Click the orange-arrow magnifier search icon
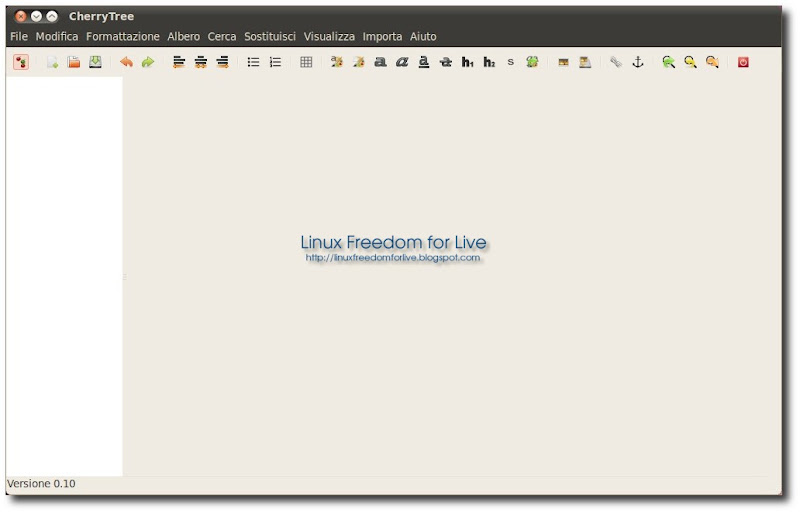Viewport: 800px width, 513px height. pyautogui.click(x=712, y=62)
